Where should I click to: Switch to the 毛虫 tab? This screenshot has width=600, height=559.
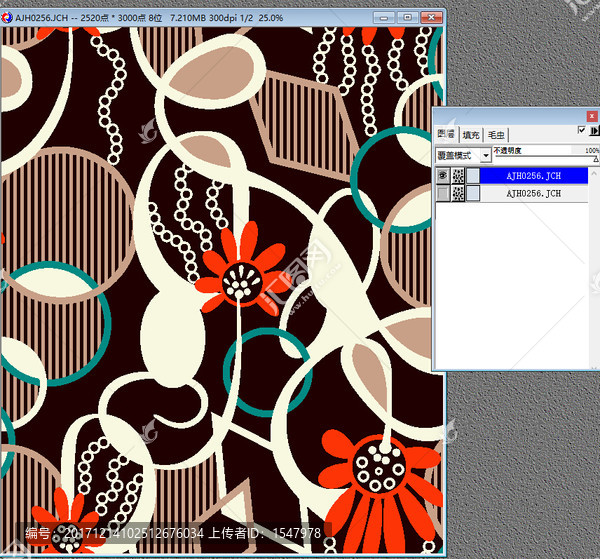pos(496,135)
